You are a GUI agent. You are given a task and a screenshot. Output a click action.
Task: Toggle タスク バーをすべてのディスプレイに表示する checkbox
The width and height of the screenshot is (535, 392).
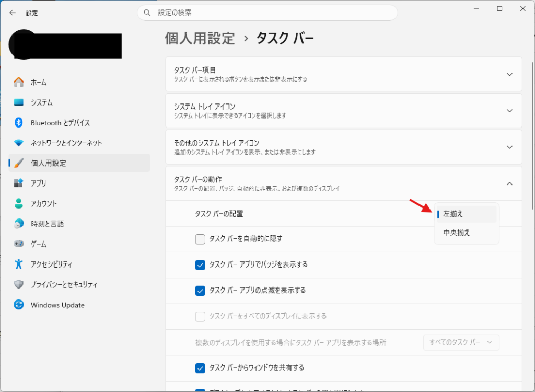pos(200,316)
